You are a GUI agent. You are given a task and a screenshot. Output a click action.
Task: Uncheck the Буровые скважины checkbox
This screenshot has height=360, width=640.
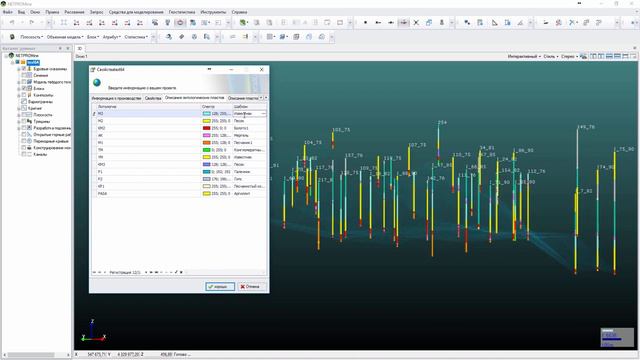coord(24,69)
